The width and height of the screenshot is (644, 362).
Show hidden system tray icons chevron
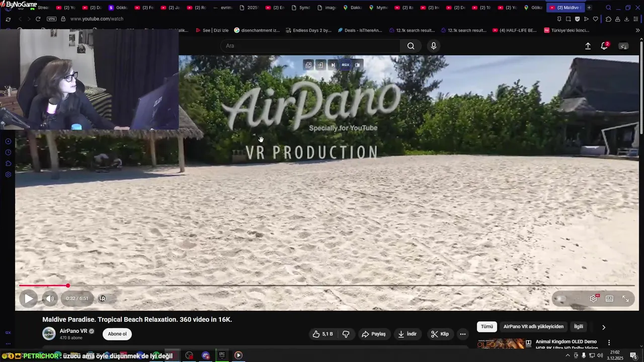pyautogui.click(x=568, y=355)
